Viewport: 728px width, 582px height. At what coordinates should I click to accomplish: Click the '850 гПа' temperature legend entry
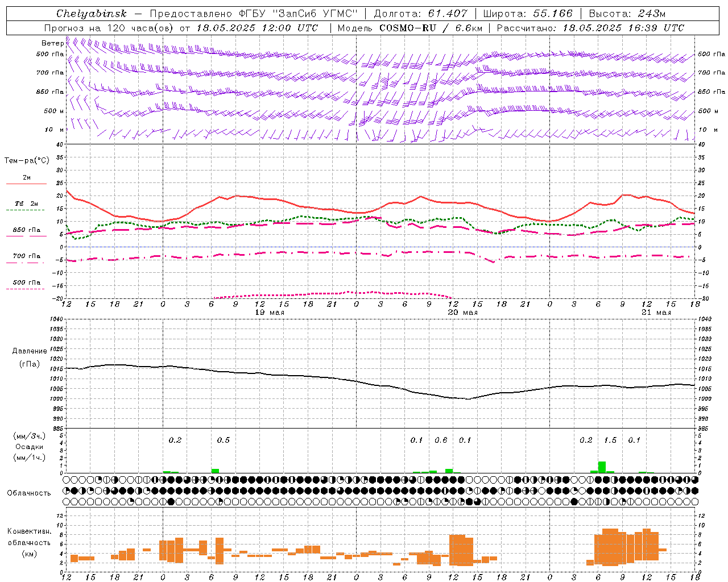[27, 230]
